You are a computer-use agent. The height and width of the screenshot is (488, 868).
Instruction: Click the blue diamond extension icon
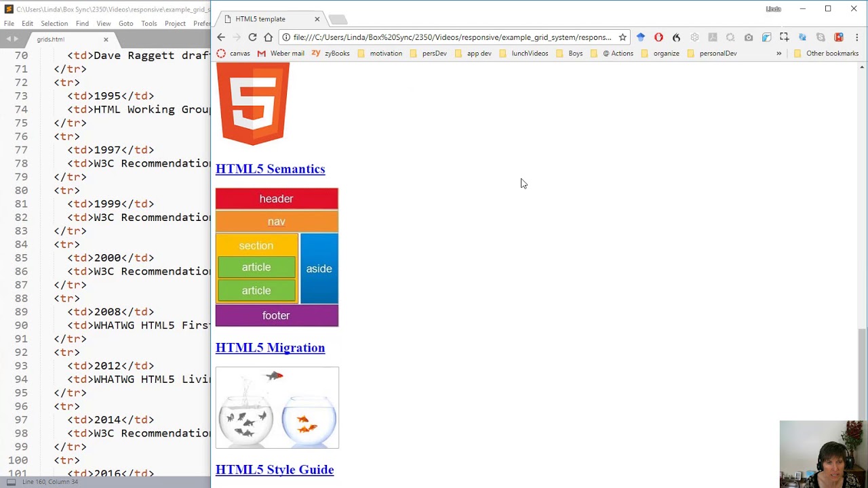(640, 37)
